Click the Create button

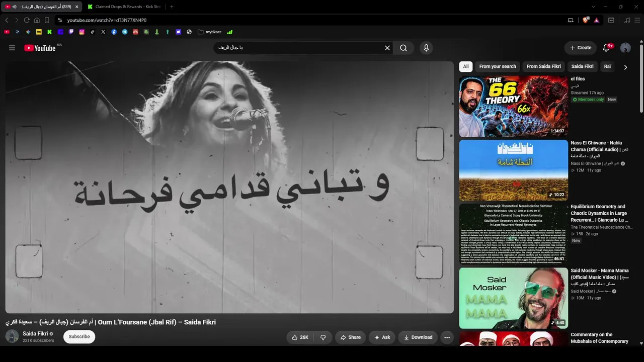click(581, 48)
